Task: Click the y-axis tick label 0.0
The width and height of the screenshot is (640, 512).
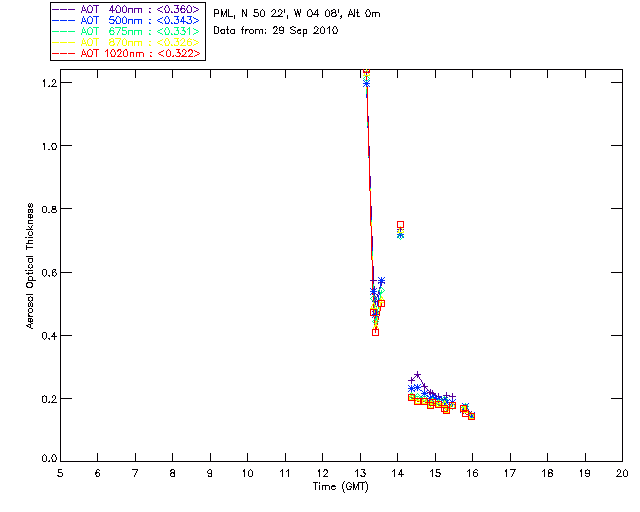Action: (x=49, y=459)
